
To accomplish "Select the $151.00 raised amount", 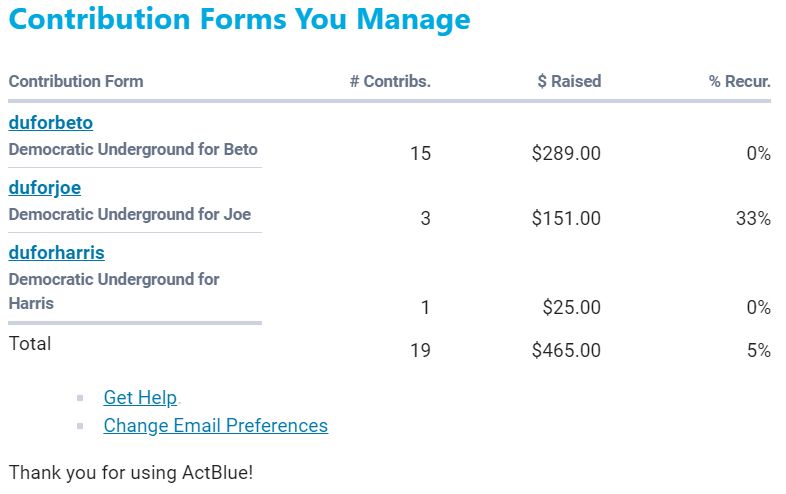I will click(x=566, y=218).
